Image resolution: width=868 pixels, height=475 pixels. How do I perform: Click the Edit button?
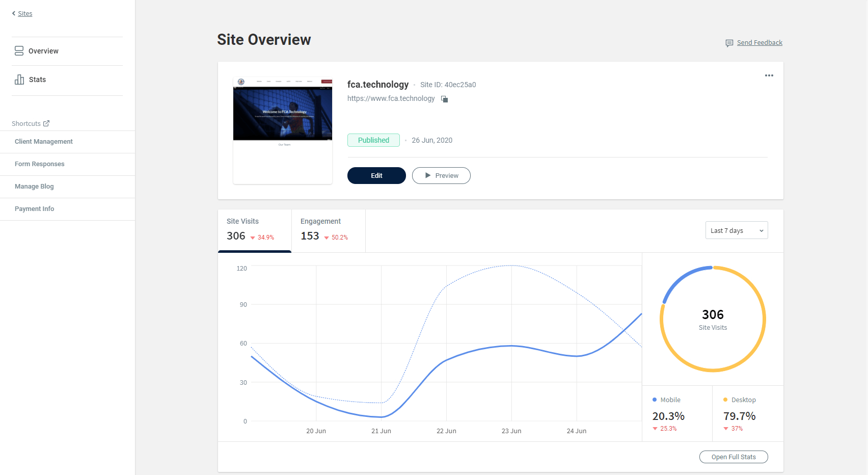(x=376, y=175)
